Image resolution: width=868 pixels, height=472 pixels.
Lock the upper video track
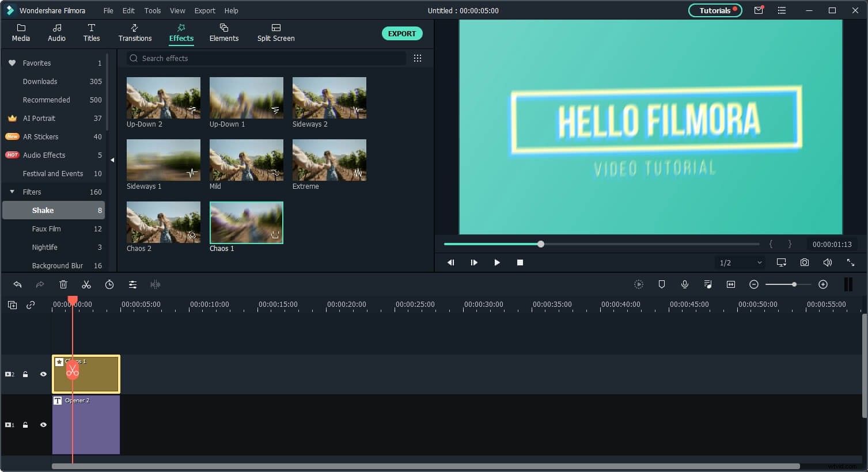click(25, 374)
